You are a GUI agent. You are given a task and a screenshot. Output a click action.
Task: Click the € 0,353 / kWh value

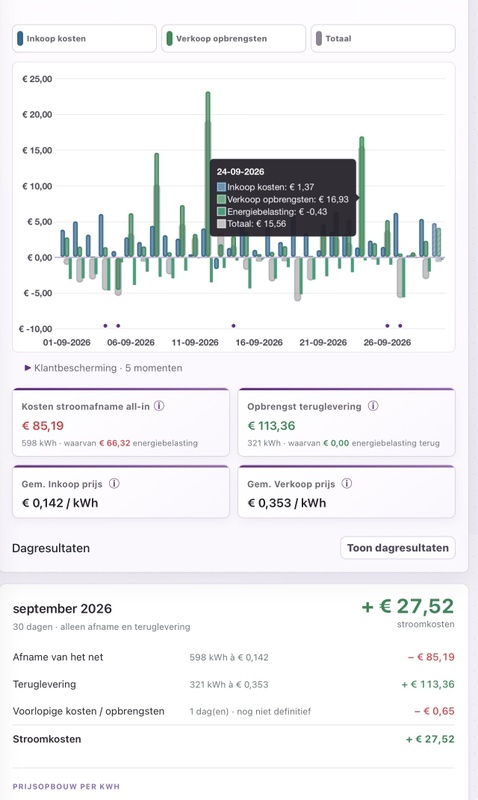point(287,503)
